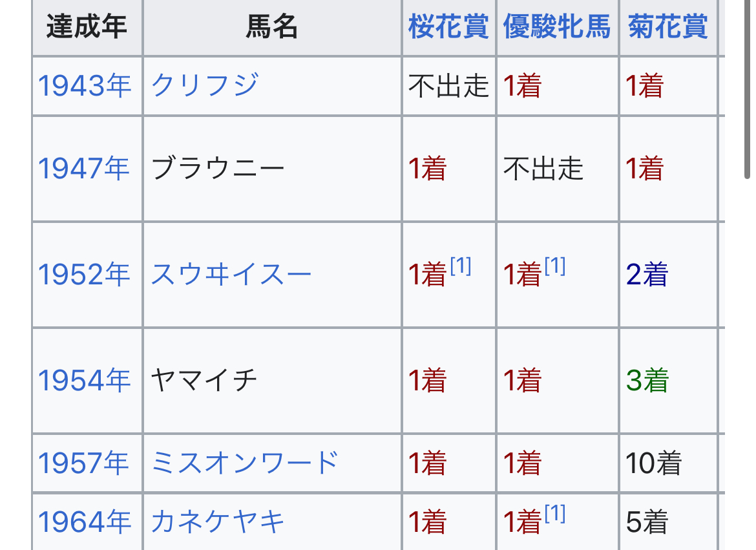Select the ヤマイチ name cell

click(273, 381)
